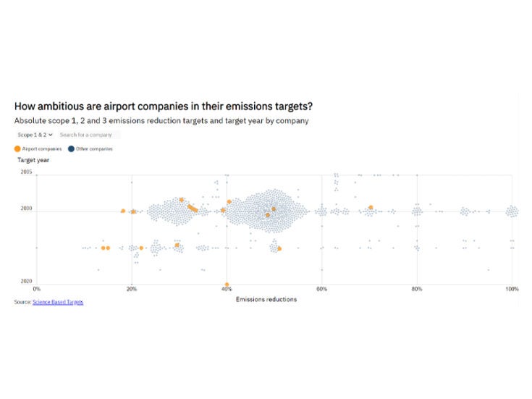Click the dot cluster at 100% on 2030 line
This screenshot has width=532, height=399.
point(512,211)
